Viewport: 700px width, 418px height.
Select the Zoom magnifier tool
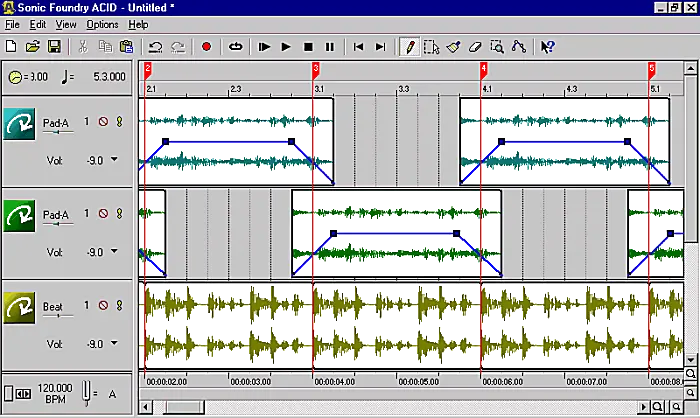click(497, 46)
